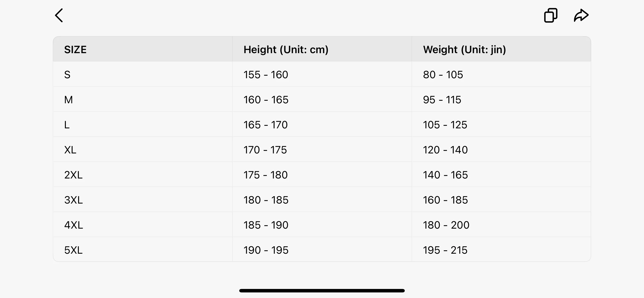The image size is (644, 298).
Task: Select the SIZE column header
Action: coord(75,49)
